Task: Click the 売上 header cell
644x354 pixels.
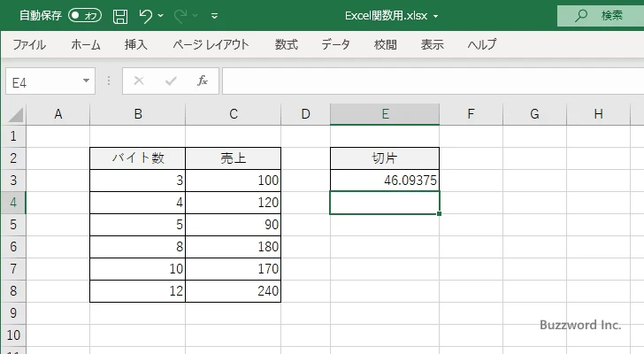Action: [234, 158]
